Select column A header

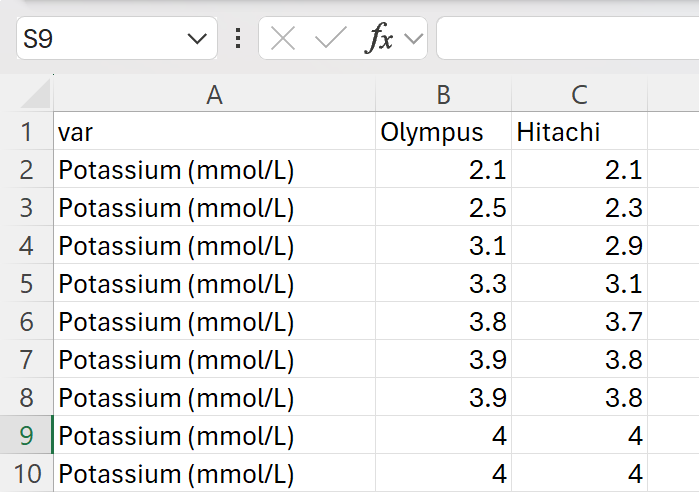click(214, 95)
